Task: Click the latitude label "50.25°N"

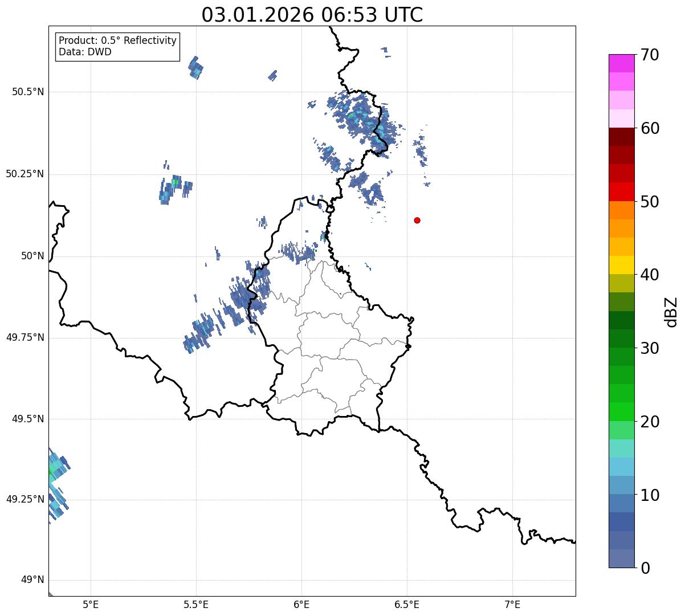Action: [x=25, y=174]
